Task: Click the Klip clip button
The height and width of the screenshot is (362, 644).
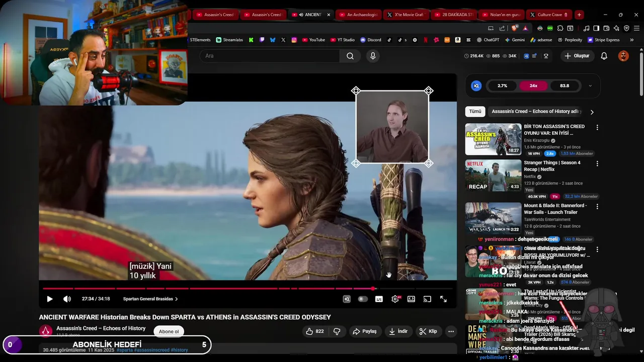Action: click(x=429, y=331)
